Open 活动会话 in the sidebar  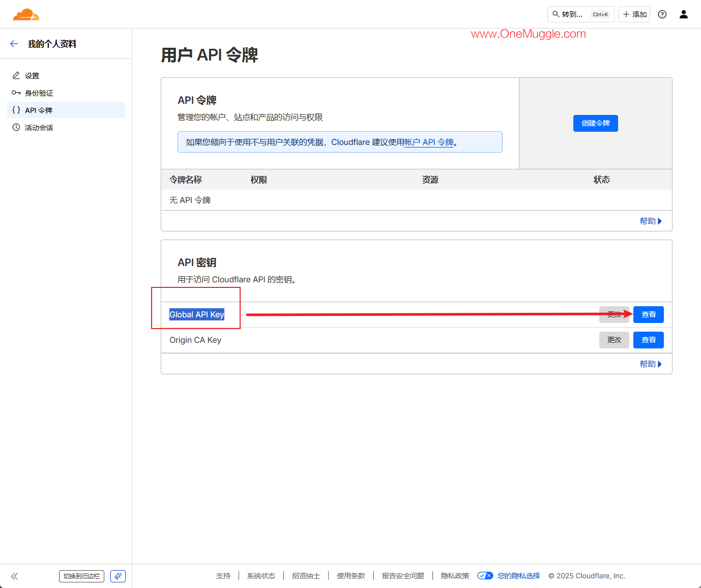(x=66, y=127)
